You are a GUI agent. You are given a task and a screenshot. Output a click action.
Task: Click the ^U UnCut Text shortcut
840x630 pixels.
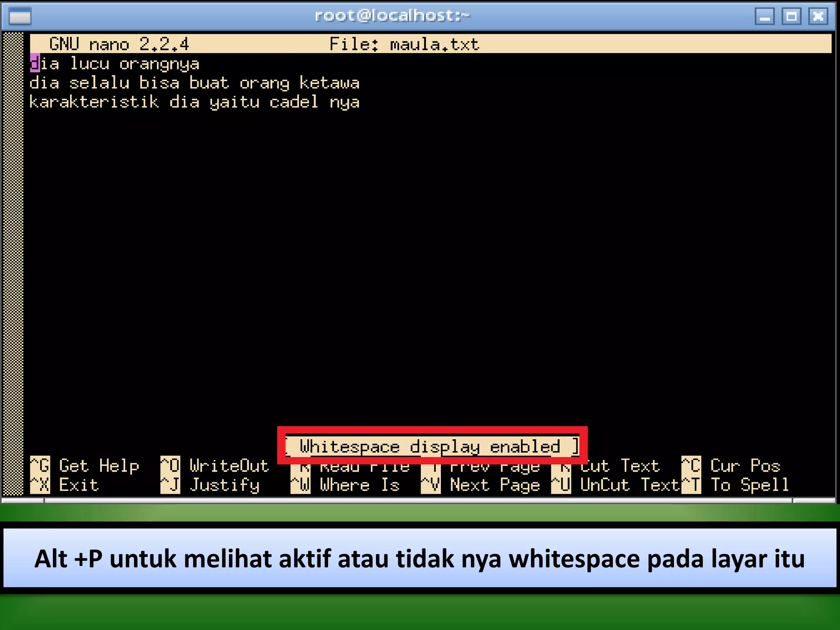tap(616, 485)
